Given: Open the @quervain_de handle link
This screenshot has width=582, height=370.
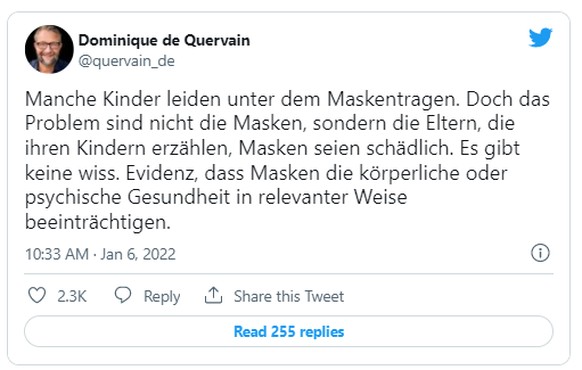Looking at the screenshot, I should tap(126, 61).
